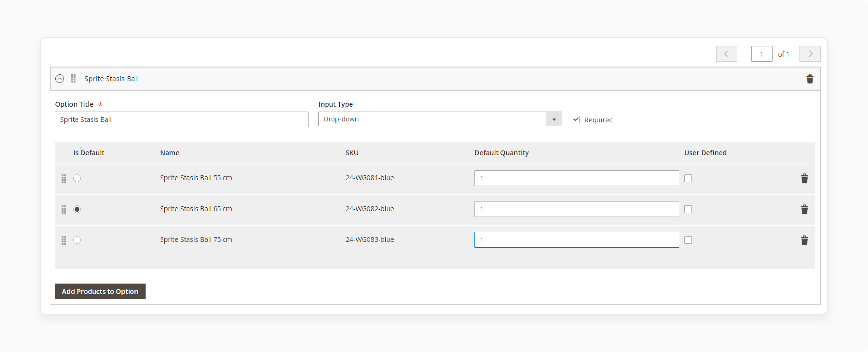Select default radio button for 55 cm product
Image resolution: width=868 pixels, height=352 pixels.
click(x=77, y=178)
